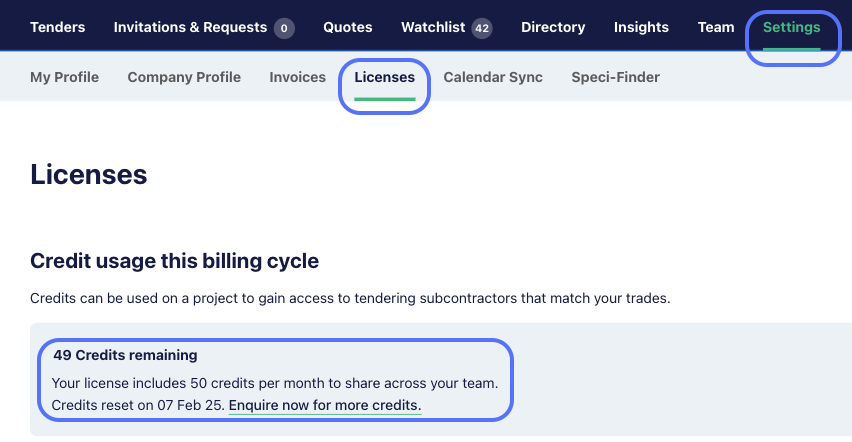852x442 pixels.
Task: View the Insights page
Action: (x=641, y=27)
